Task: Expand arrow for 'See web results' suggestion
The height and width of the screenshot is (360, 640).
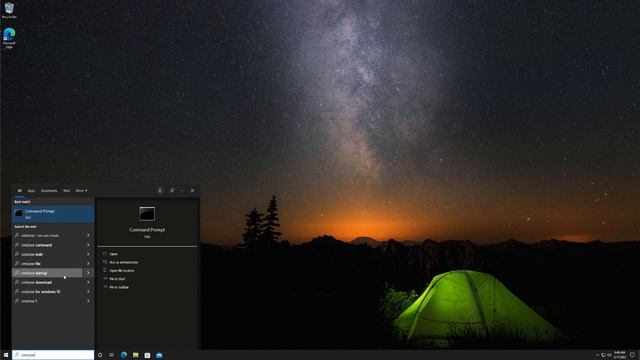Action: (88, 236)
